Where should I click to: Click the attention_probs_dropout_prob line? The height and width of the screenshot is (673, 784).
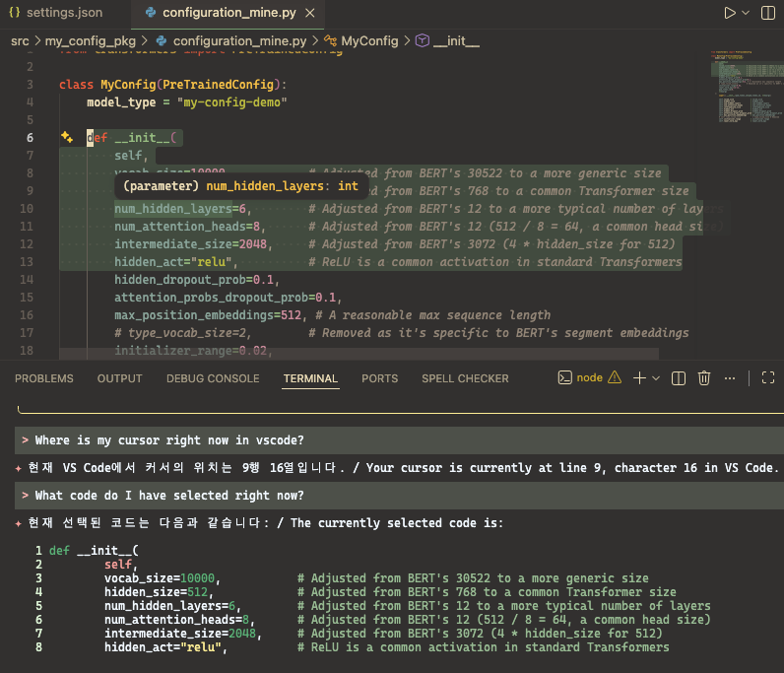pos(228,298)
